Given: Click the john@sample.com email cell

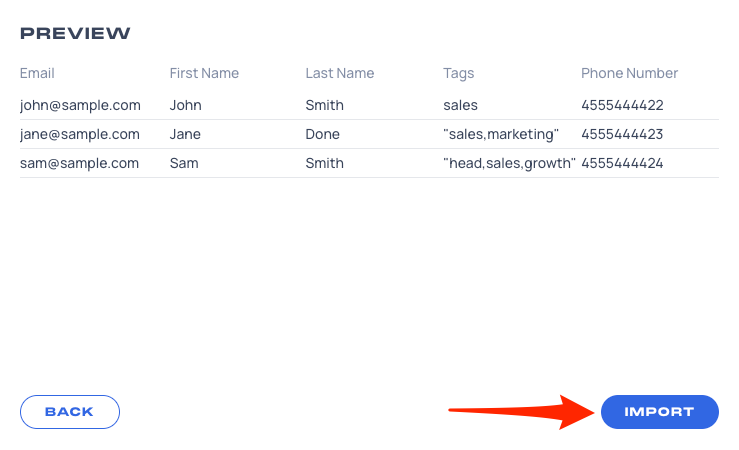Looking at the screenshot, I should (80, 105).
